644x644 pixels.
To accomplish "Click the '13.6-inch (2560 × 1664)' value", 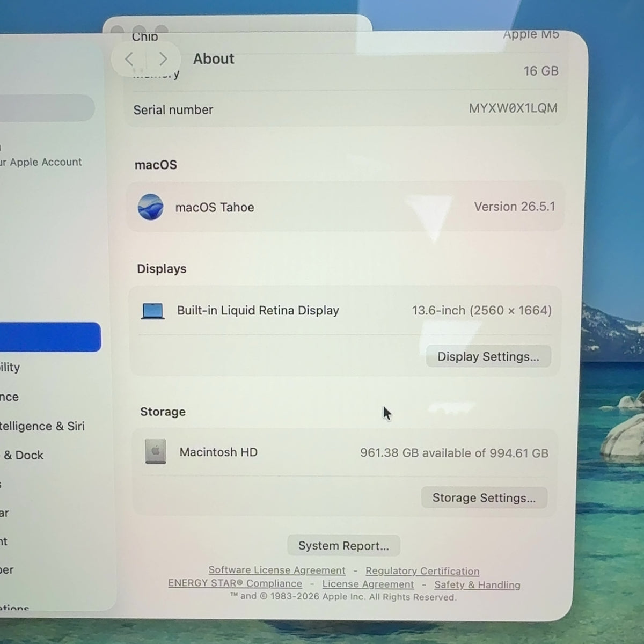I will click(482, 310).
